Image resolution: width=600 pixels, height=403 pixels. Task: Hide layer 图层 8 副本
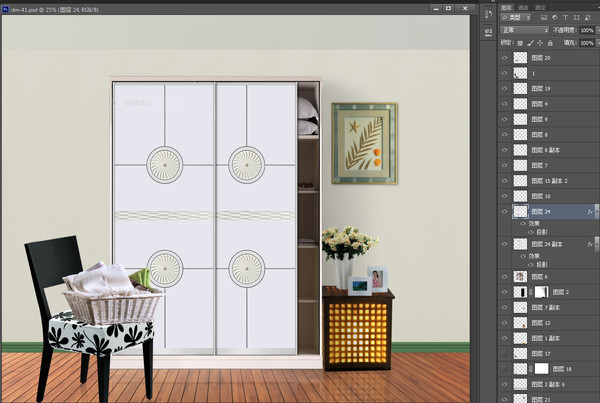pyautogui.click(x=504, y=150)
